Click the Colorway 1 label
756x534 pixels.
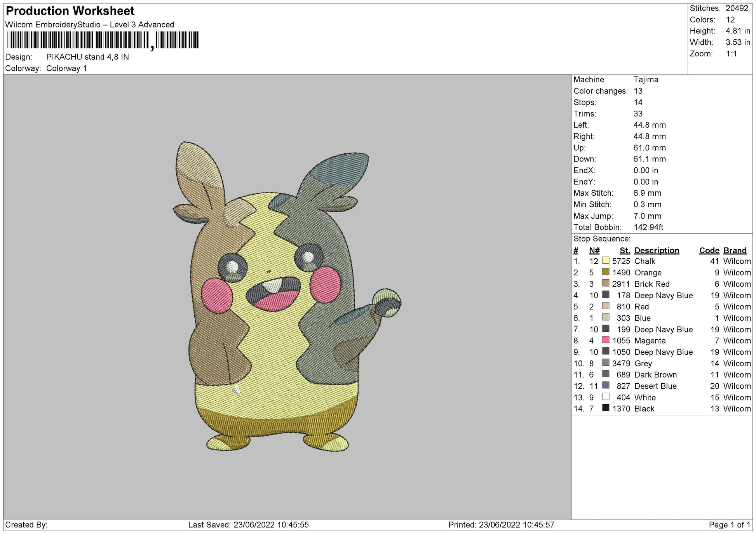click(x=67, y=68)
